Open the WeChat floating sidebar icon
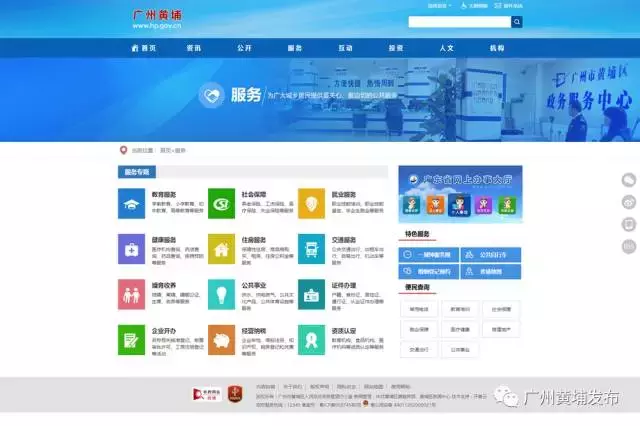The height and width of the screenshot is (426, 640). point(629,180)
